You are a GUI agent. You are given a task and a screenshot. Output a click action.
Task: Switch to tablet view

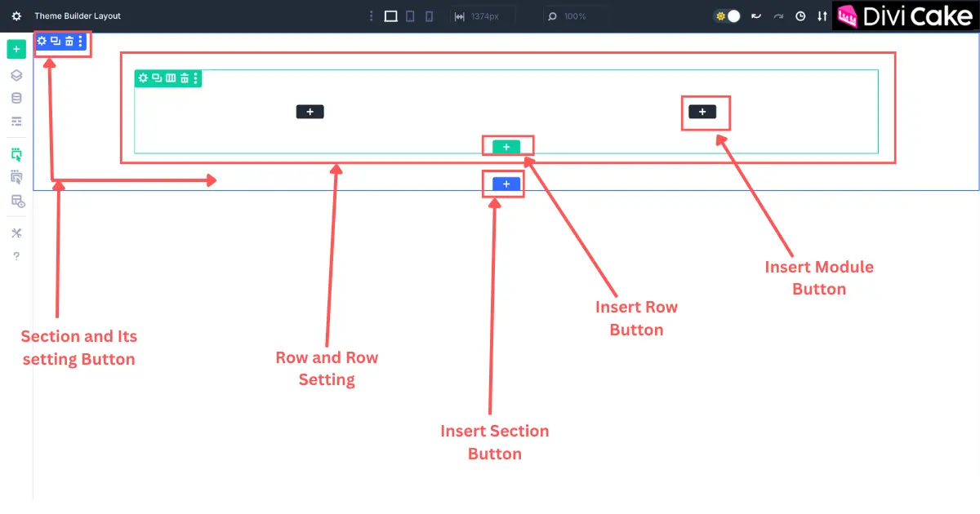click(410, 16)
